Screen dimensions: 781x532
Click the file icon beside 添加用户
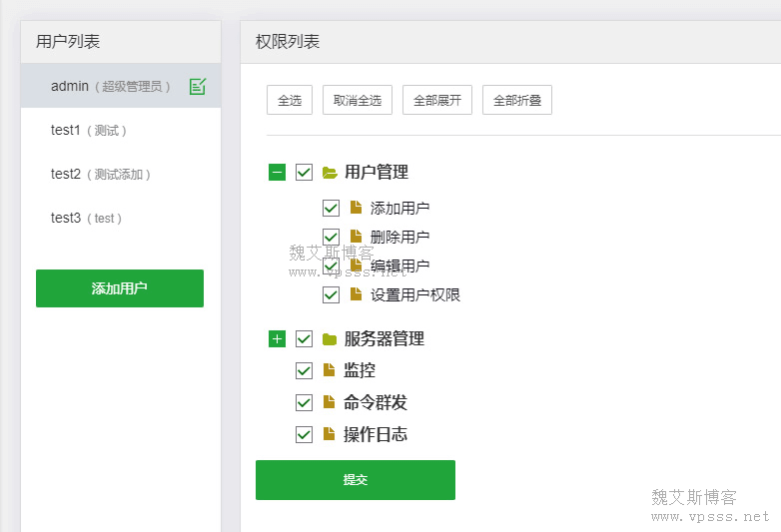(356, 209)
